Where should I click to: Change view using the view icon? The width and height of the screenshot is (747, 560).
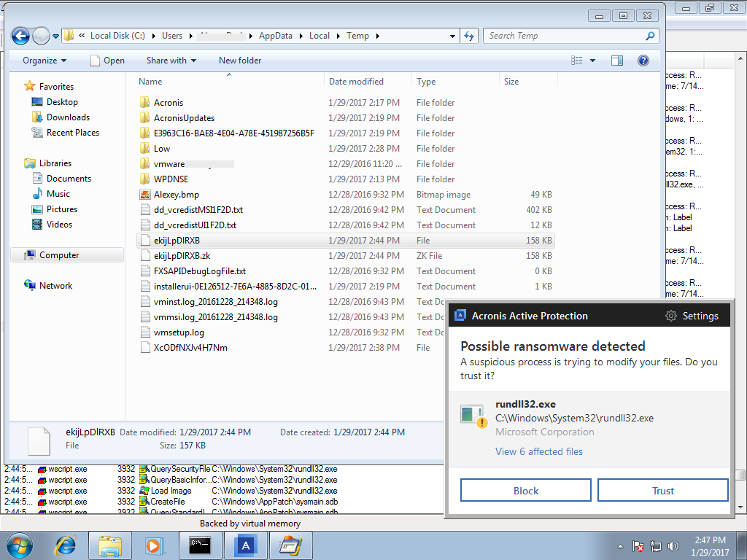click(x=576, y=61)
